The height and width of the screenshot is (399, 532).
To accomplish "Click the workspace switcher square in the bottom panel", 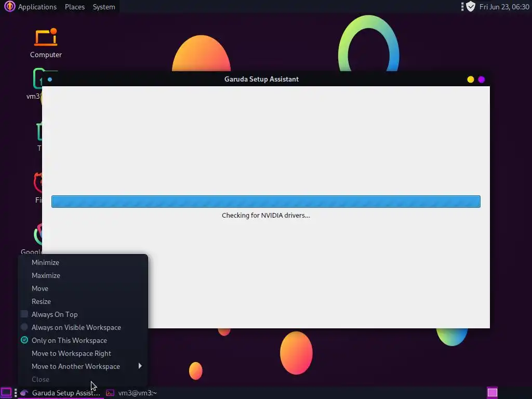I will coord(493,393).
